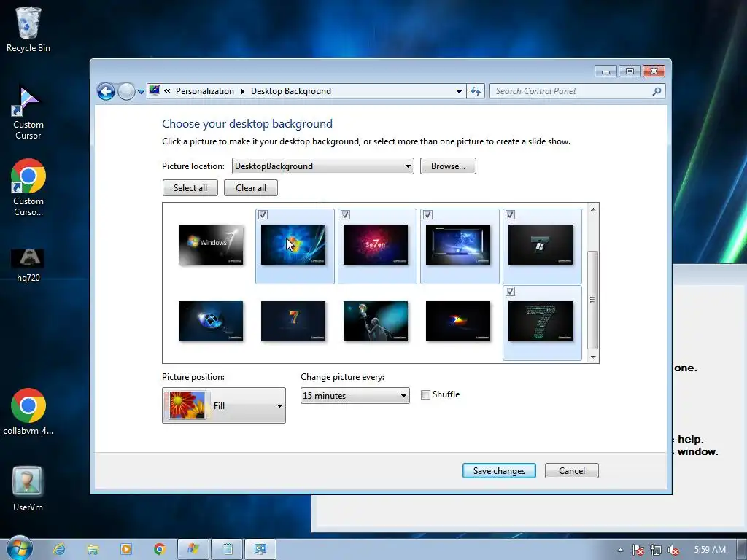The image size is (747, 560).
Task: Select the Custom Cursor shortcut with arrow image
Action: click(x=28, y=112)
